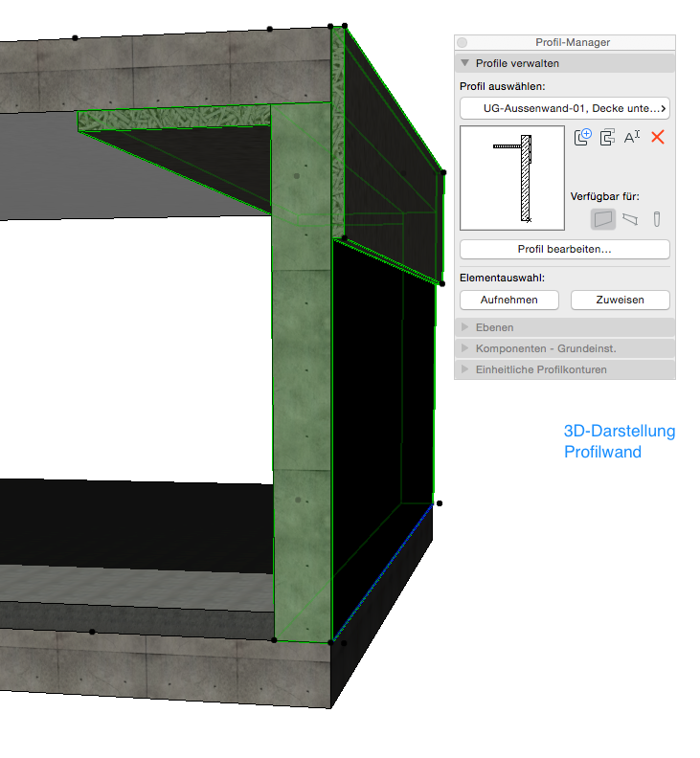This screenshot has height=758, width=700.
Task: Delete the profile with the red X
Action: tap(658, 137)
